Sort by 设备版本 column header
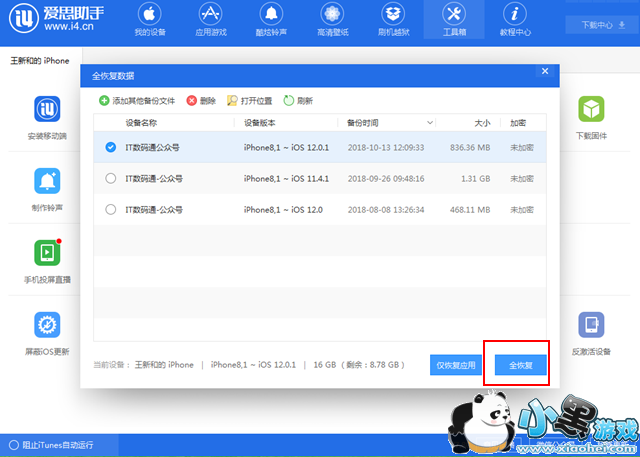The width and height of the screenshot is (640, 457). click(x=260, y=123)
